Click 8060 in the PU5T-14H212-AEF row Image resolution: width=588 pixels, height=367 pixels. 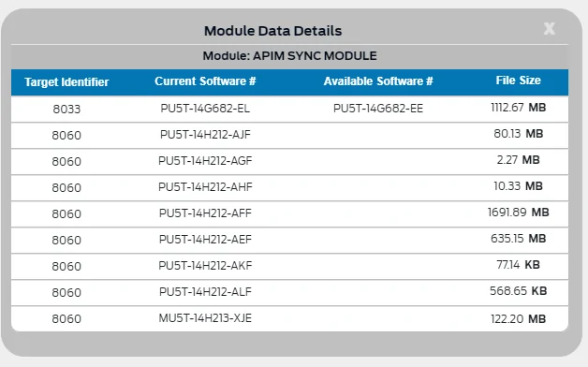point(66,241)
